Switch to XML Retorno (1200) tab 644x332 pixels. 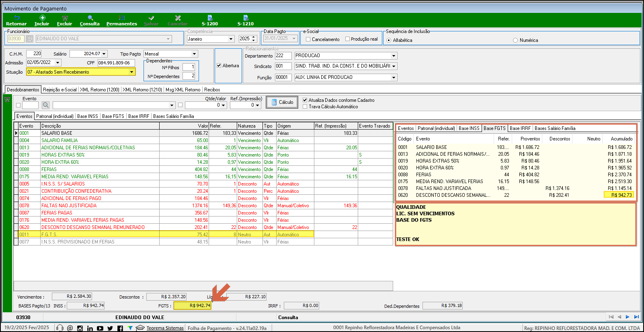point(100,90)
